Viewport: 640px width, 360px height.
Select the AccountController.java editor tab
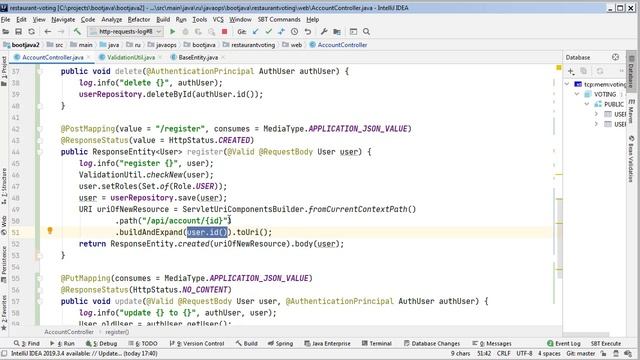click(x=52, y=58)
